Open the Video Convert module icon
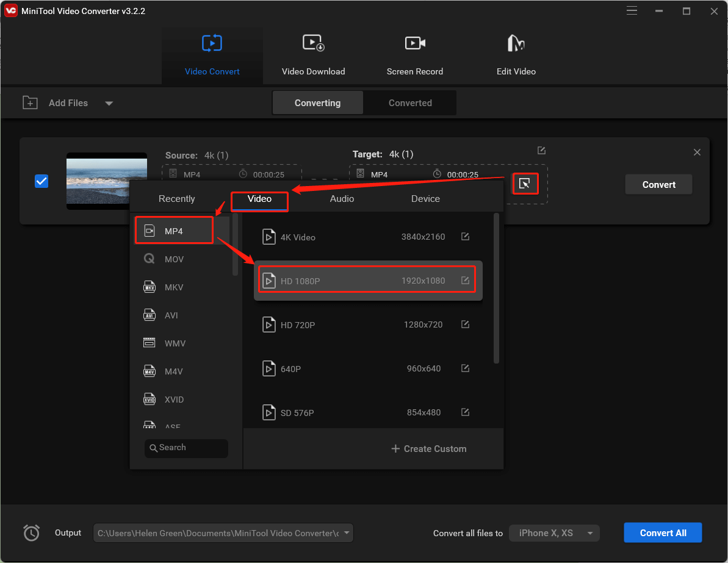 point(212,43)
